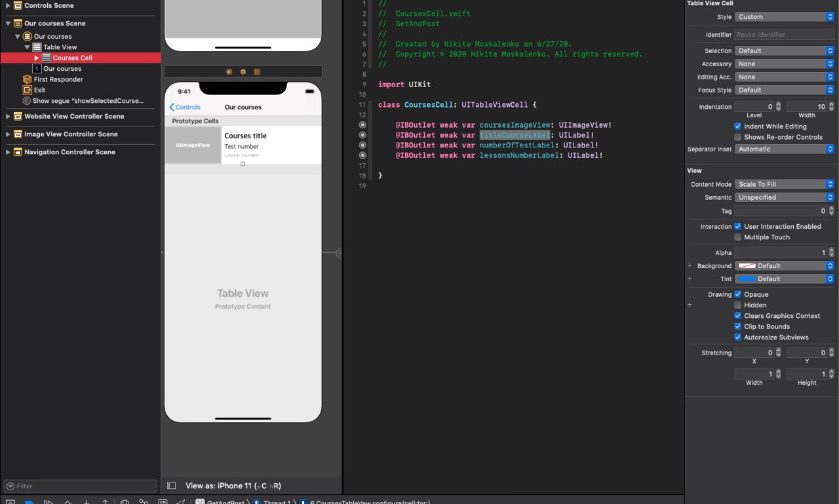Click the Exit icon in outline

27,90
